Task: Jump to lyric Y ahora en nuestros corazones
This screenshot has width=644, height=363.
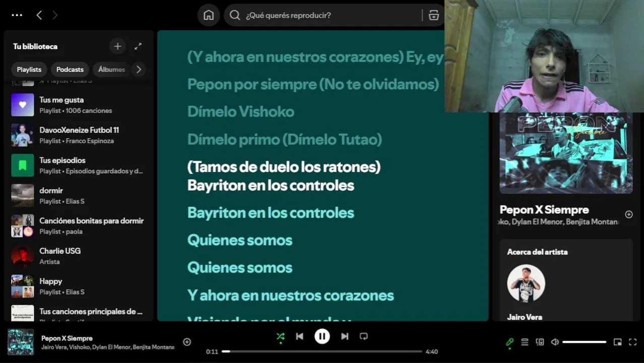Action: click(290, 295)
